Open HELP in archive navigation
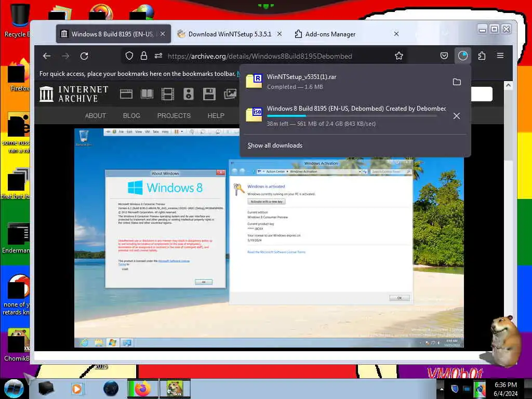 coord(216,116)
